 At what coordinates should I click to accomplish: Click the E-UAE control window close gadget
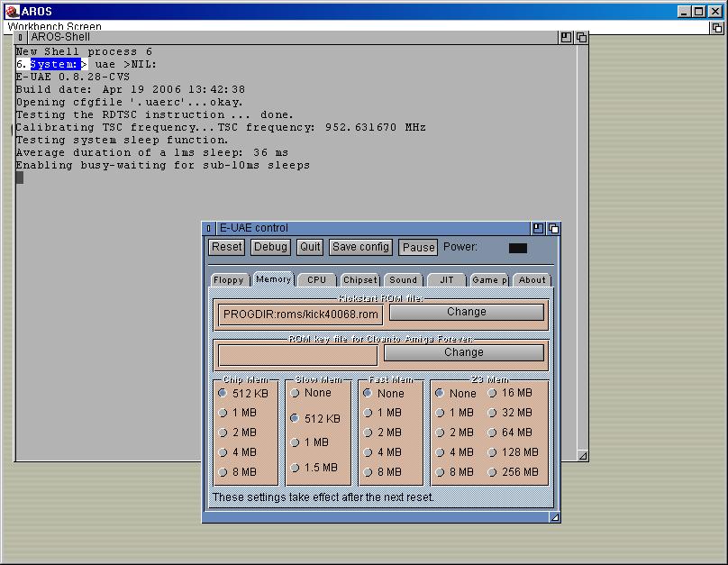[x=208, y=228]
